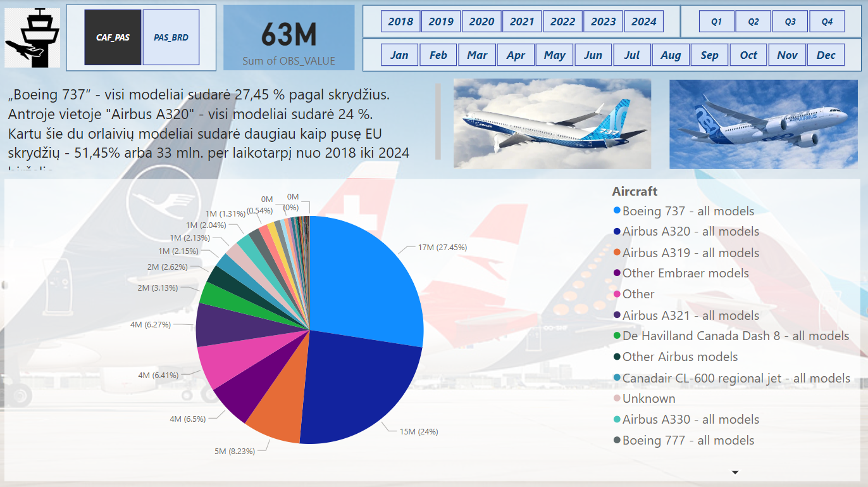Select the PAS_BRD measure button
Image resolution: width=868 pixels, height=487 pixels.
pos(171,37)
